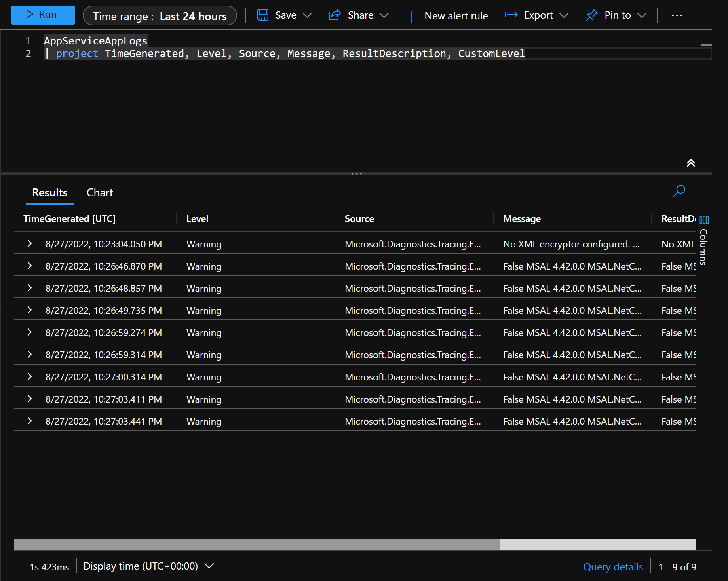
Task: Click the plus icon for New alert rule
Action: [x=412, y=16]
